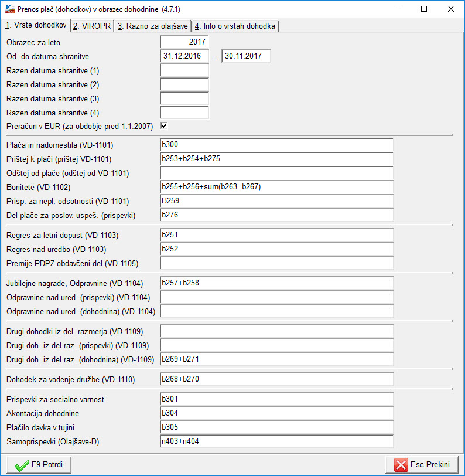Click the Regres nad uredbo field b252

[276, 249]
